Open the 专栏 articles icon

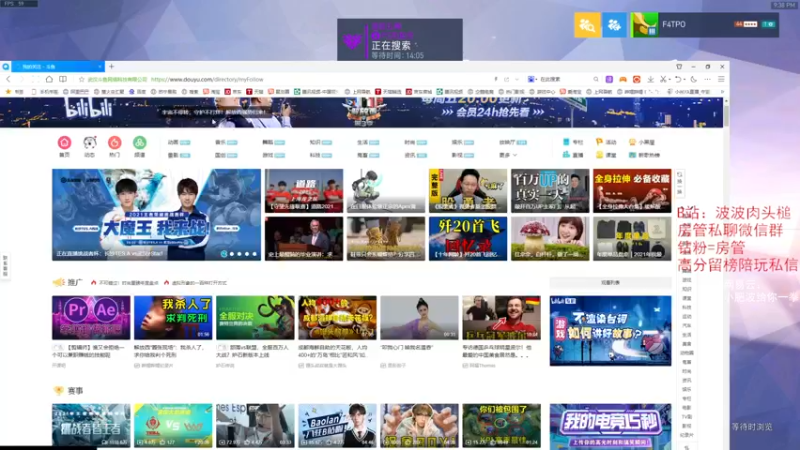(566, 142)
